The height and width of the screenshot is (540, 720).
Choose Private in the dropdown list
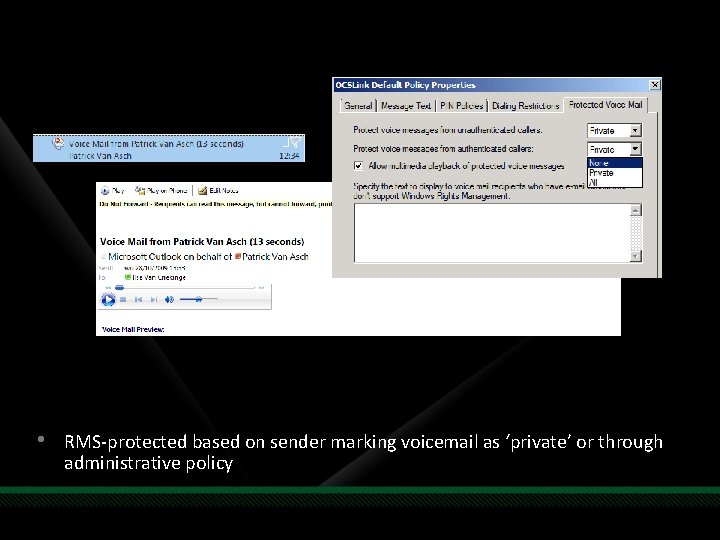click(x=614, y=173)
